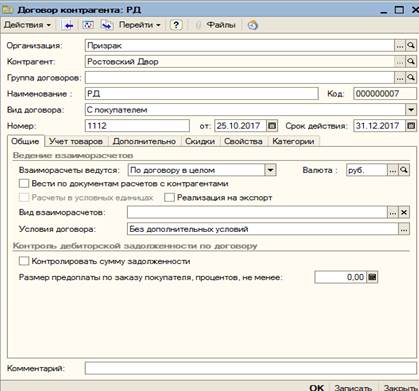Click the Наименование field containing РД
Image resolution: width=419 pixels, height=391 pixels.
(202, 94)
